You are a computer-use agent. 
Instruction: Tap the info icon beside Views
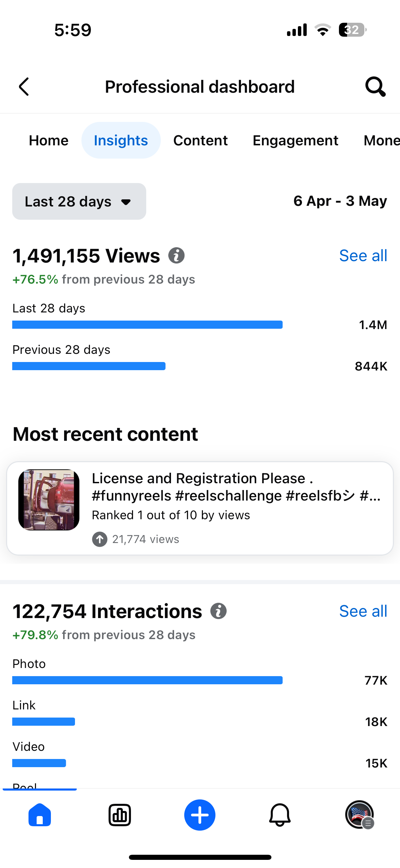pyautogui.click(x=176, y=255)
